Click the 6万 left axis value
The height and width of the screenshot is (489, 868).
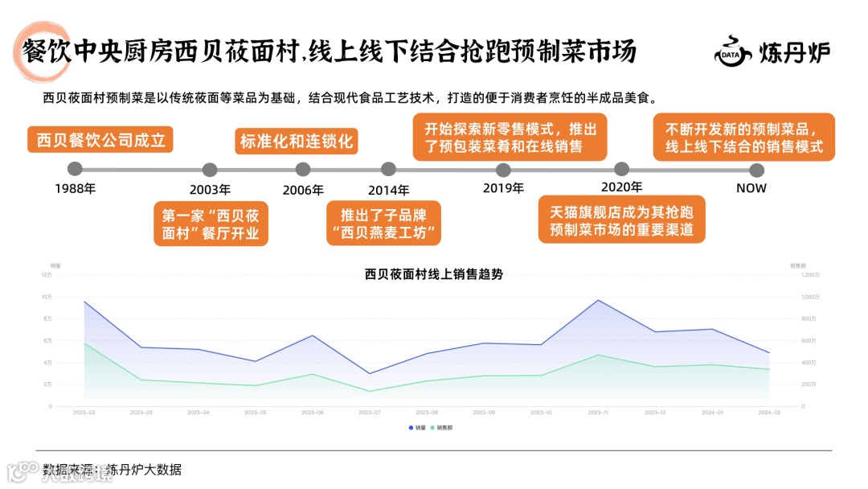coord(47,341)
